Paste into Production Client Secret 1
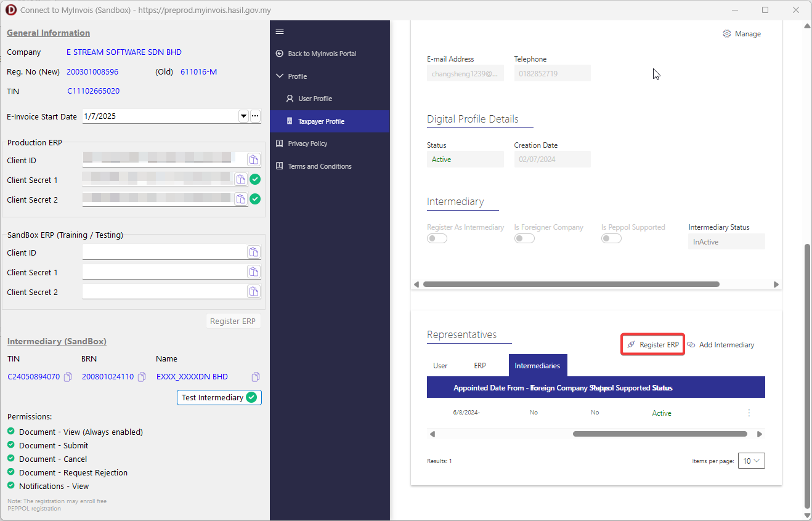 (x=241, y=180)
